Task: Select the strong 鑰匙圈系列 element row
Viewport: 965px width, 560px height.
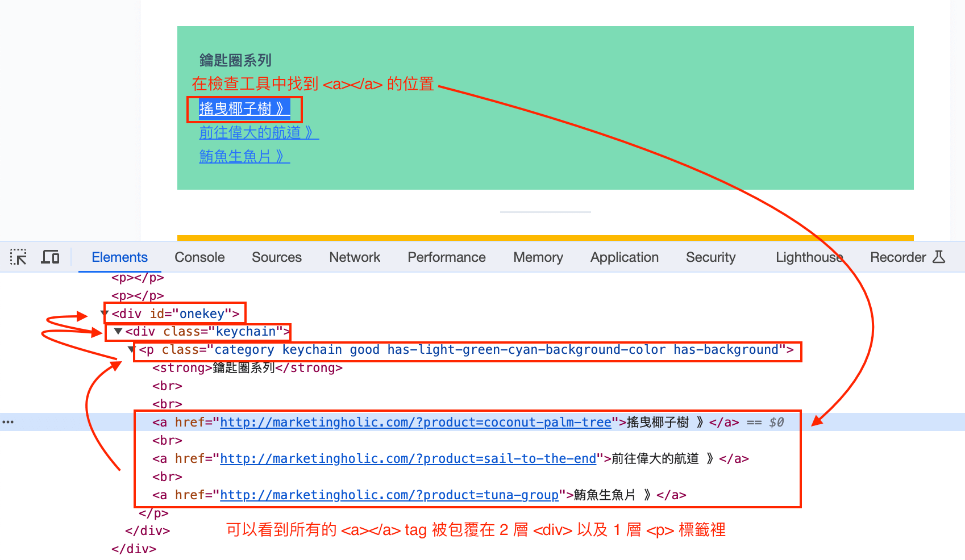Action: [247, 367]
